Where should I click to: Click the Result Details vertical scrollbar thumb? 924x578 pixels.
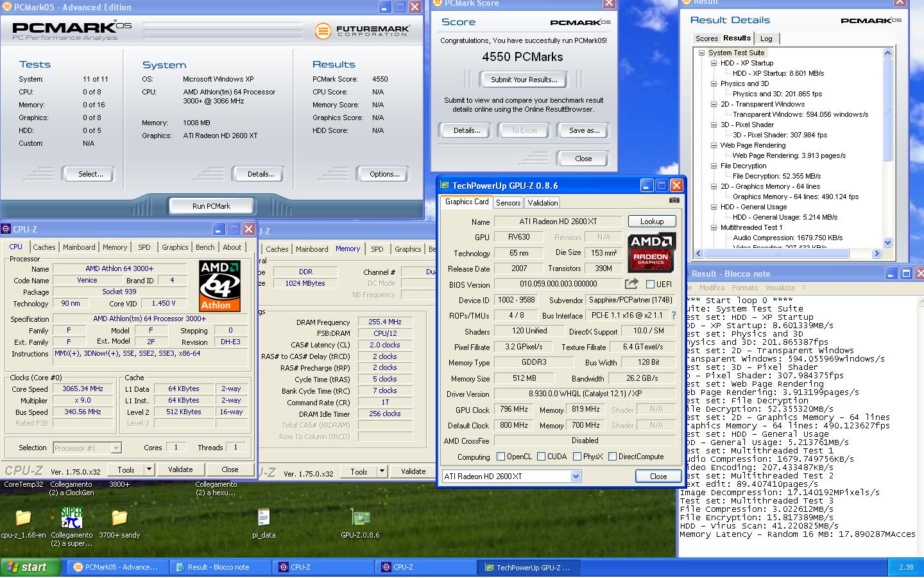click(x=888, y=109)
